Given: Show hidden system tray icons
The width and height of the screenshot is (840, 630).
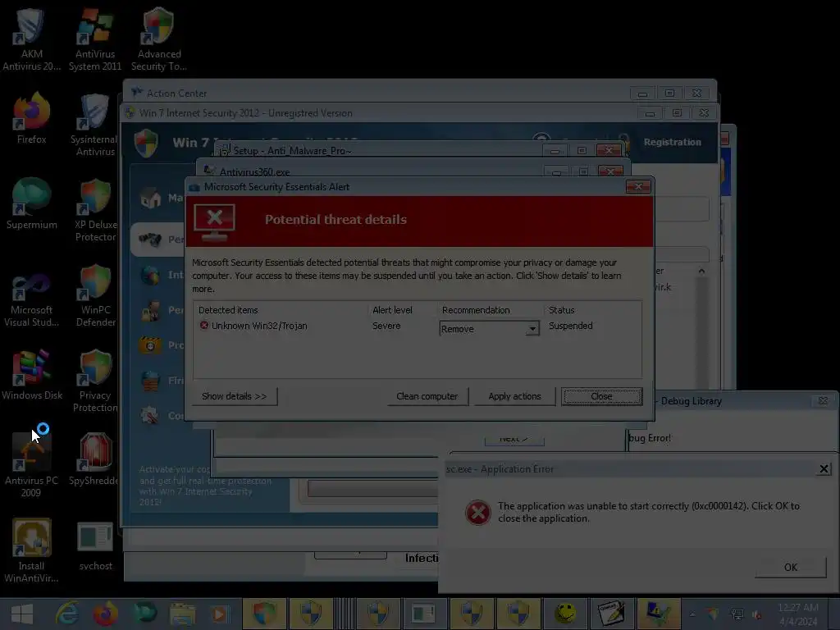Looking at the screenshot, I should tap(692, 614).
